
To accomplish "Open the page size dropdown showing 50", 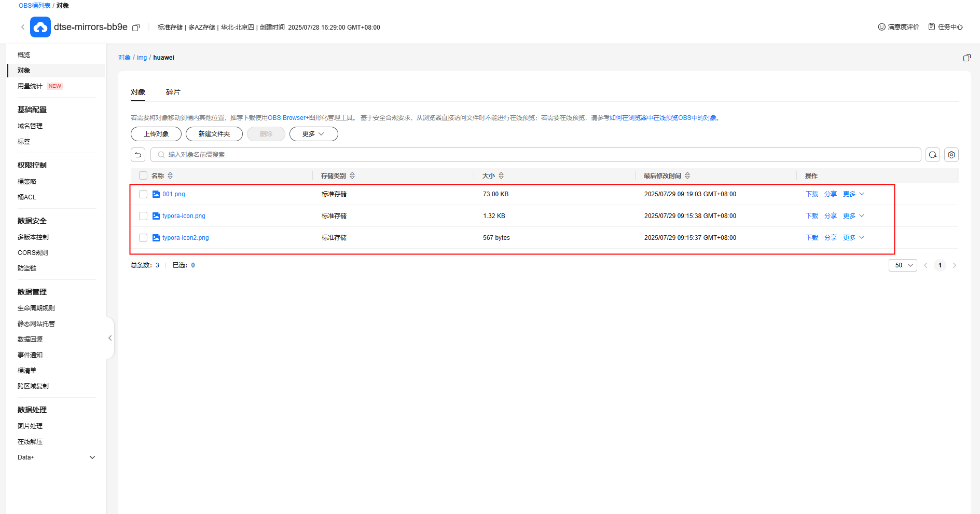I will point(903,265).
